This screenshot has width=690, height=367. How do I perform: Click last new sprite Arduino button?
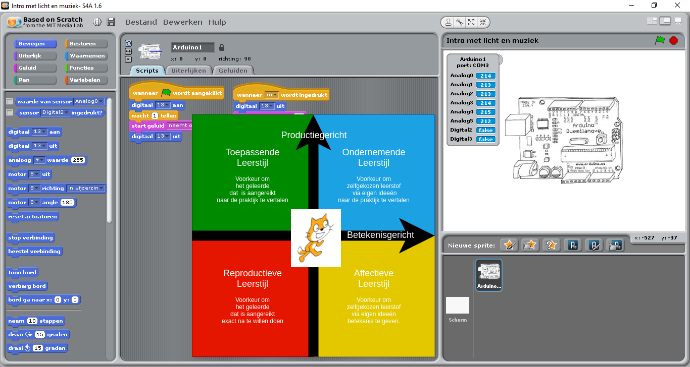[x=615, y=245]
